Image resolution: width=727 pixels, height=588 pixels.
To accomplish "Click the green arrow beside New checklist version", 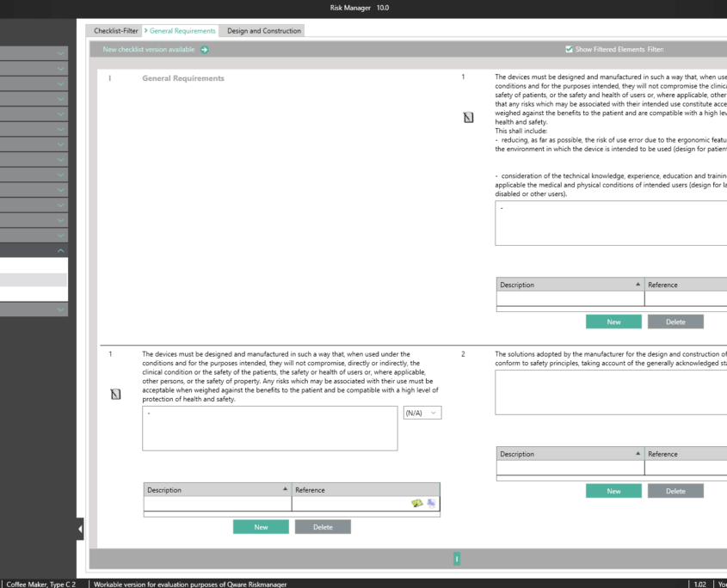I will [x=204, y=50].
